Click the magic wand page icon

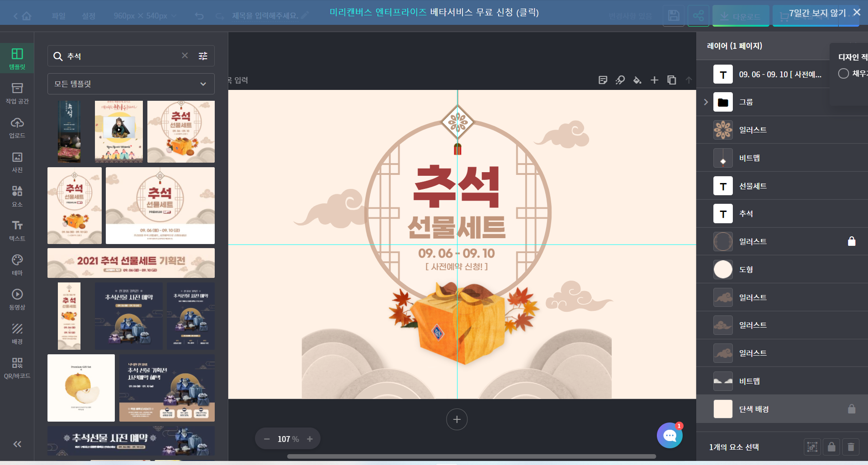tap(620, 80)
